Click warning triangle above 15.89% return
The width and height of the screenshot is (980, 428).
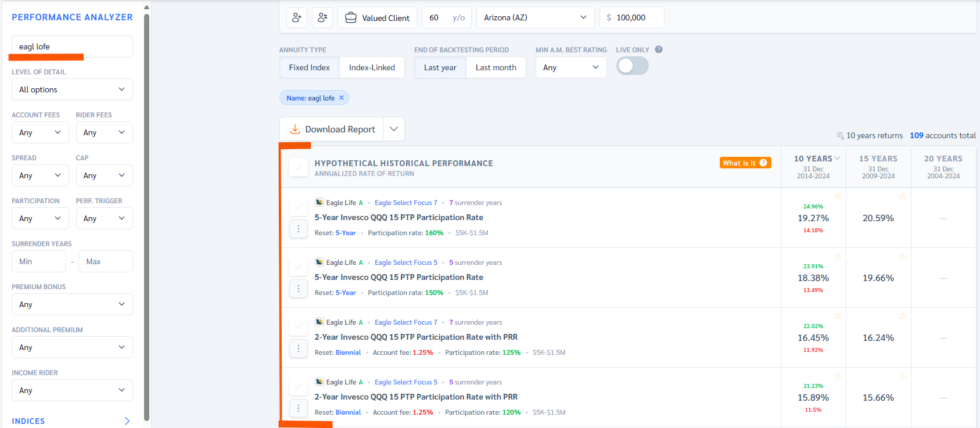(838, 375)
